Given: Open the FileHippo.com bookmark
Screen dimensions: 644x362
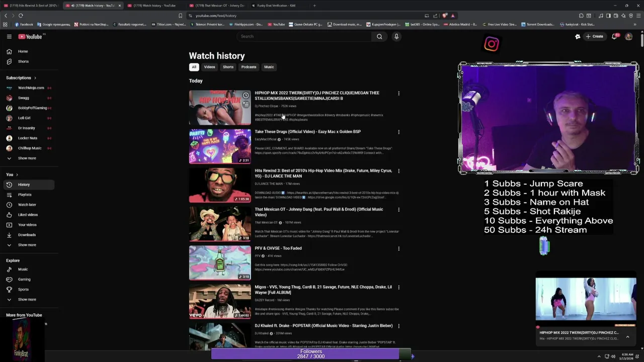Looking at the screenshot, I should click(245, 24).
